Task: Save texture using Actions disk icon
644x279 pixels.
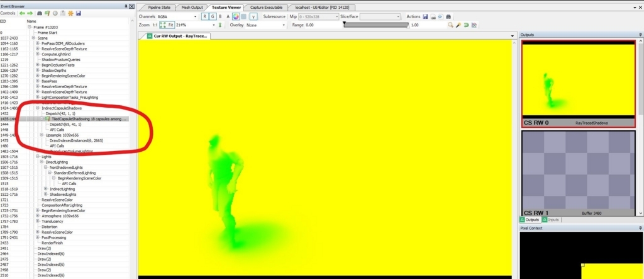Action: click(425, 16)
